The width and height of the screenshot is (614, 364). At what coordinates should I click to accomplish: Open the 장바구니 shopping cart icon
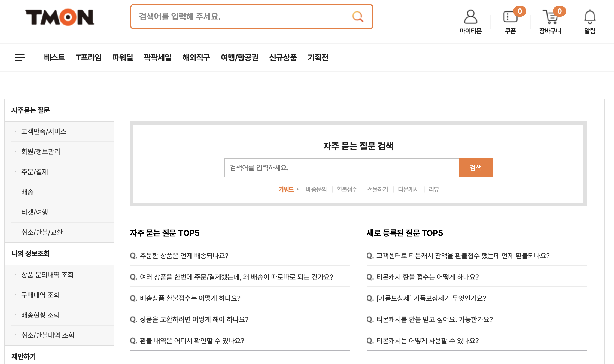tap(550, 17)
